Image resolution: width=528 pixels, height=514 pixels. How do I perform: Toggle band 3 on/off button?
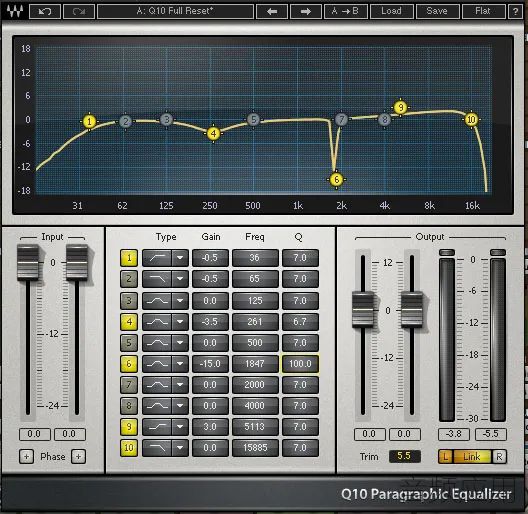coord(129,300)
